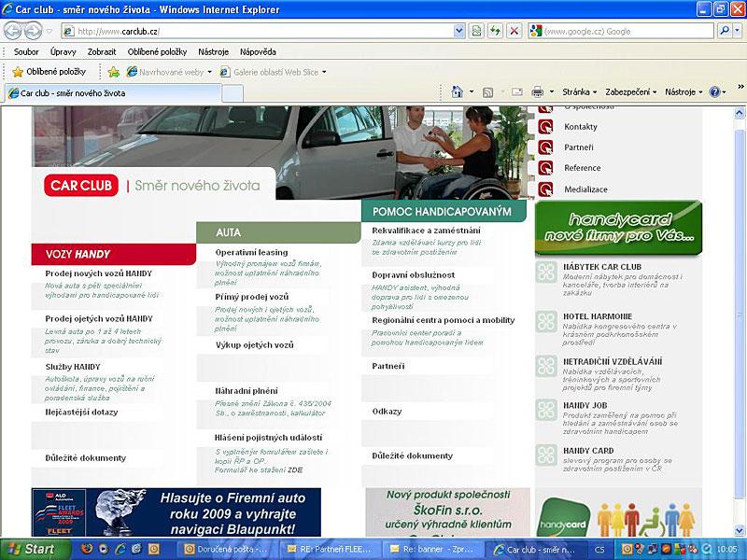Open the Úpravy menu
Image resolution: width=747 pixels, height=560 pixels.
click(63, 52)
